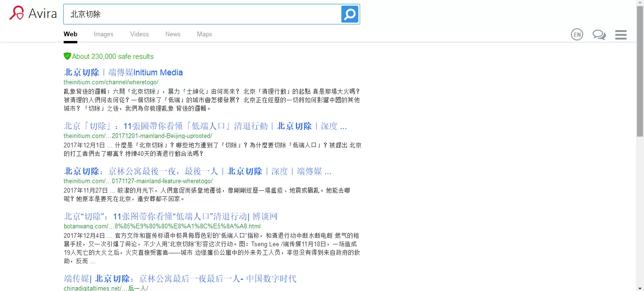Viewport: 644px width, 291px height.
Task: Click the Avira logo icon
Action: pyautogui.click(x=17, y=13)
